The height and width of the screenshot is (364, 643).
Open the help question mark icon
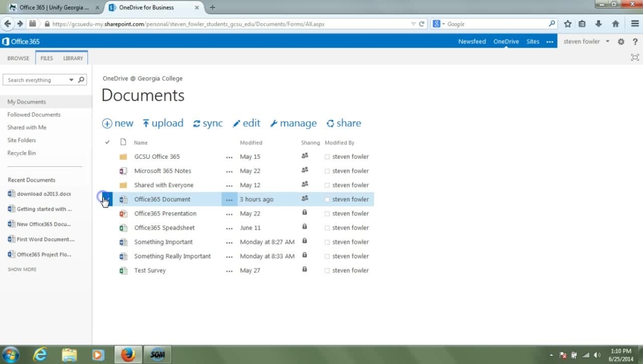pyautogui.click(x=635, y=42)
